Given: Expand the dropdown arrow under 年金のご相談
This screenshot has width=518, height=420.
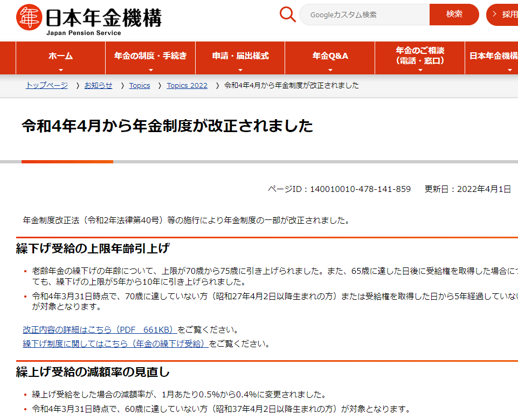Looking at the screenshot, I should (420, 70).
